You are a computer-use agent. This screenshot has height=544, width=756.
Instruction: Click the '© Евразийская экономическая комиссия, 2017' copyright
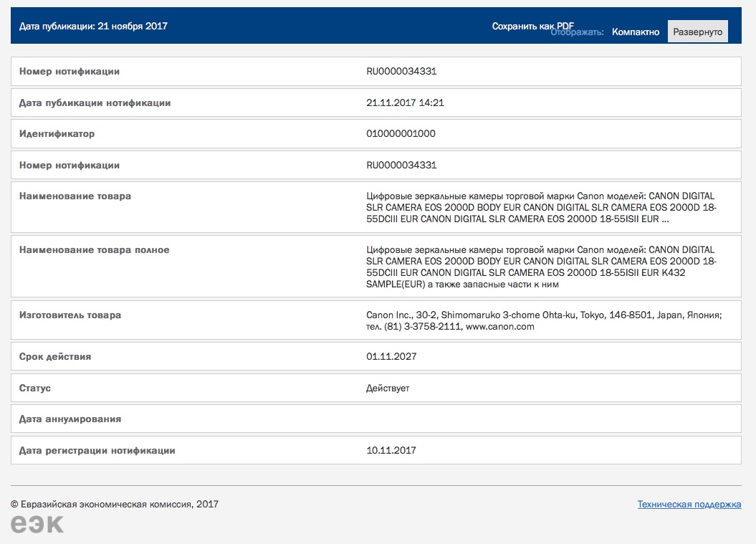(x=115, y=504)
